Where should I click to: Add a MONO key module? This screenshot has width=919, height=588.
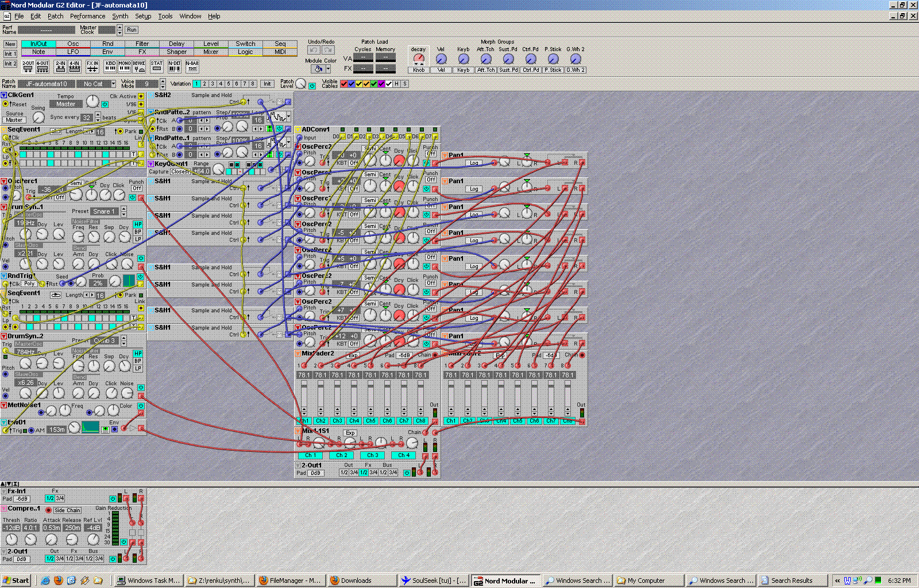click(x=125, y=67)
